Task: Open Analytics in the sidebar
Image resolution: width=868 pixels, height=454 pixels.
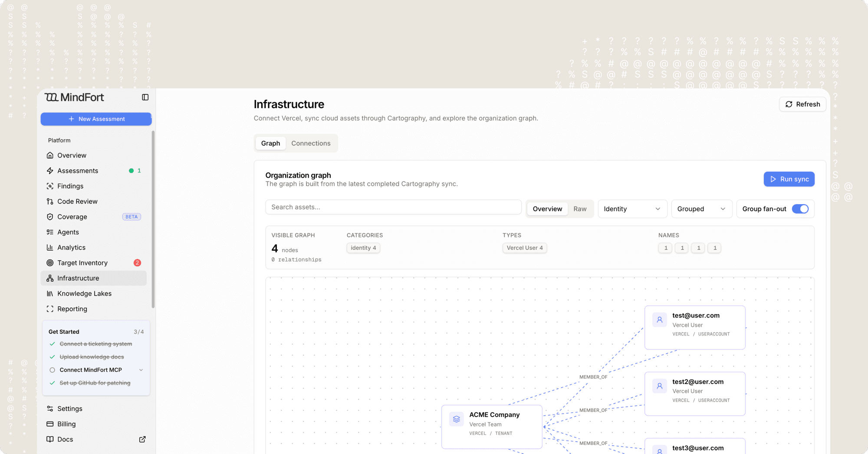Action: click(x=94, y=248)
